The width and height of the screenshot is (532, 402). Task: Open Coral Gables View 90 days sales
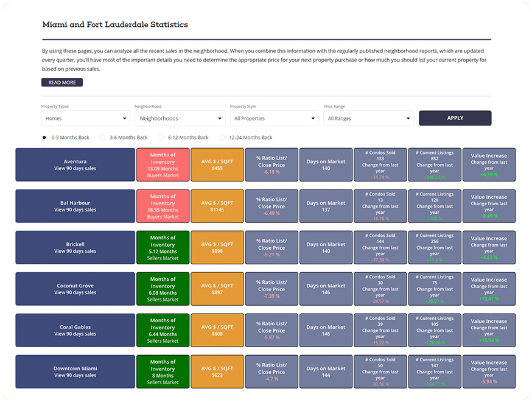click(x=75, y=330)
